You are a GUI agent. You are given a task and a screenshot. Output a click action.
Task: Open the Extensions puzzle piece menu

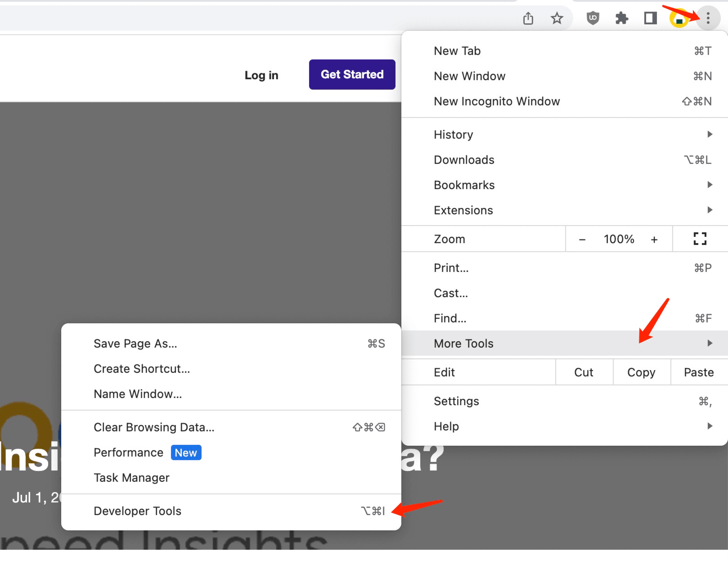(x=622, y=18)
